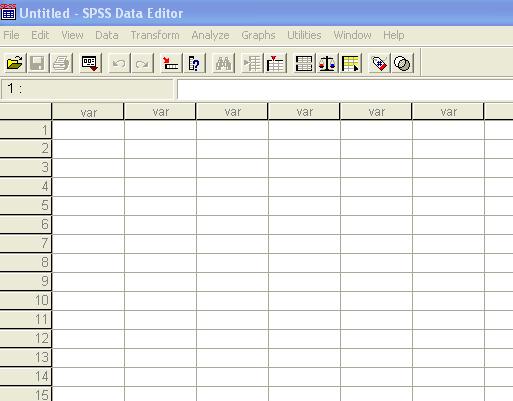513x401 pixels.
Task: Click the Undo arrow icon
Action: [119, 63]
